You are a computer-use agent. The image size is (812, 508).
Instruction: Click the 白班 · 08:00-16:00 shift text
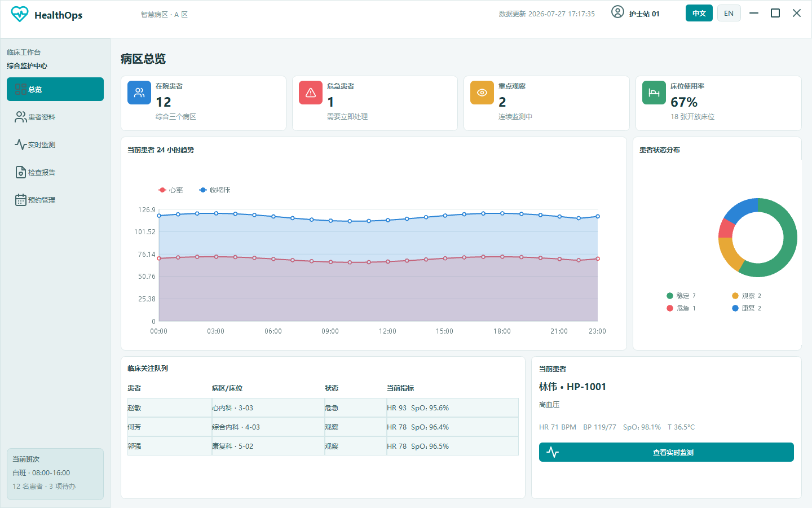[41, 473]
